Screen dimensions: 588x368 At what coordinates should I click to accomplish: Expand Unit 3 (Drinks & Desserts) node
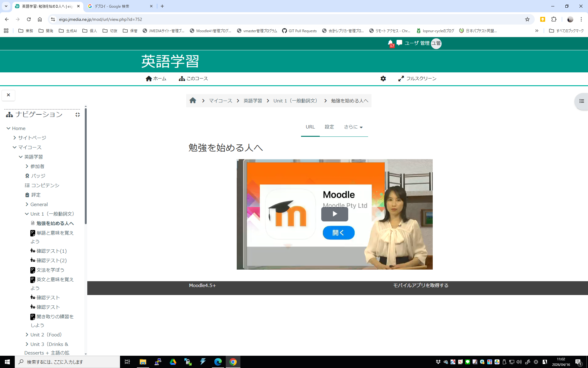tap(27, 344)
